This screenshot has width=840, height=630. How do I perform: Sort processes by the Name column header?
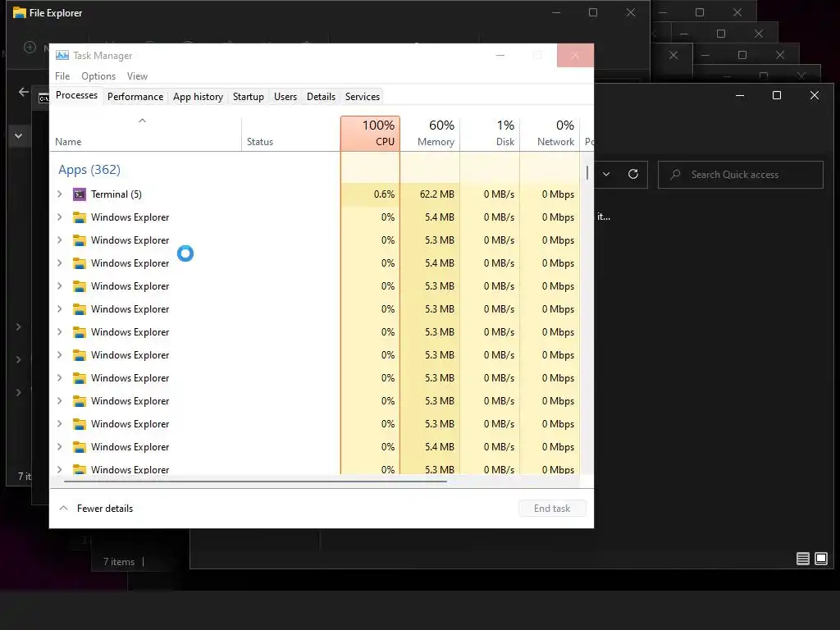coord(146,134)
